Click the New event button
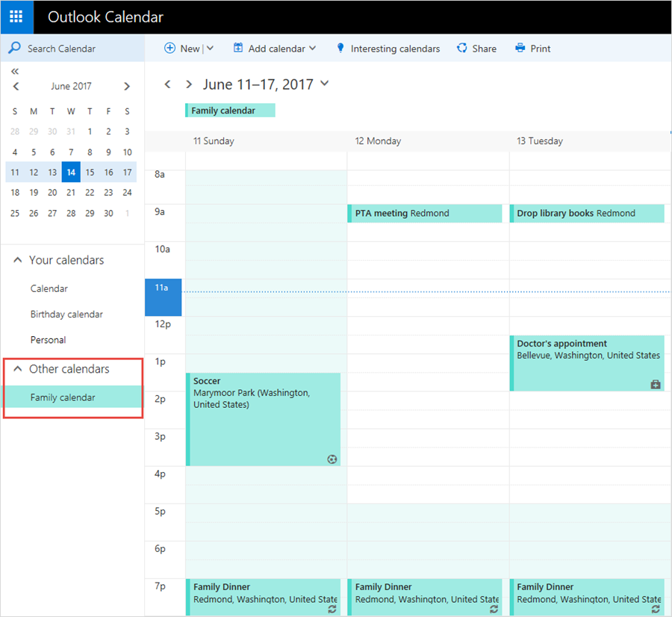Viewport: 672px width, 617px height. pyautogui.click(x=183, y=48)
